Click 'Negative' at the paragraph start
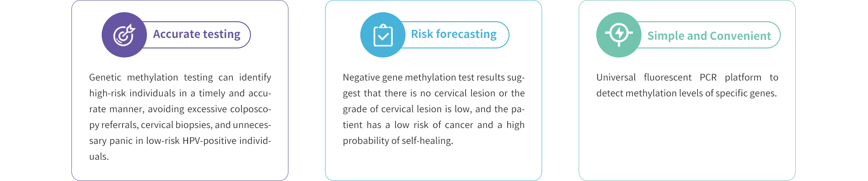 [361, 77]
